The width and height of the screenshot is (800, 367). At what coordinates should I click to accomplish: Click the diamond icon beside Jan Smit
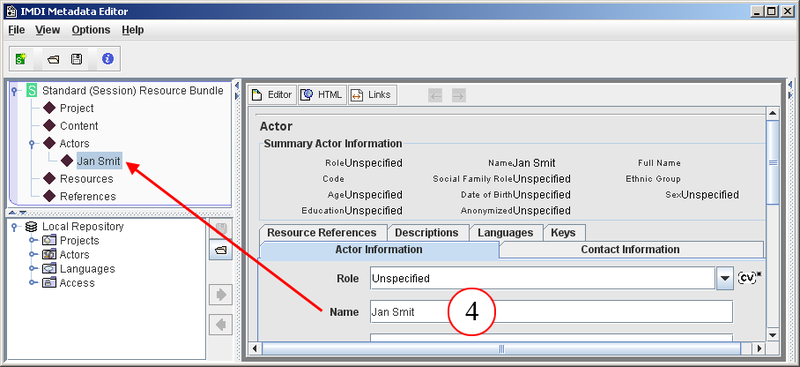pos(67,161)
